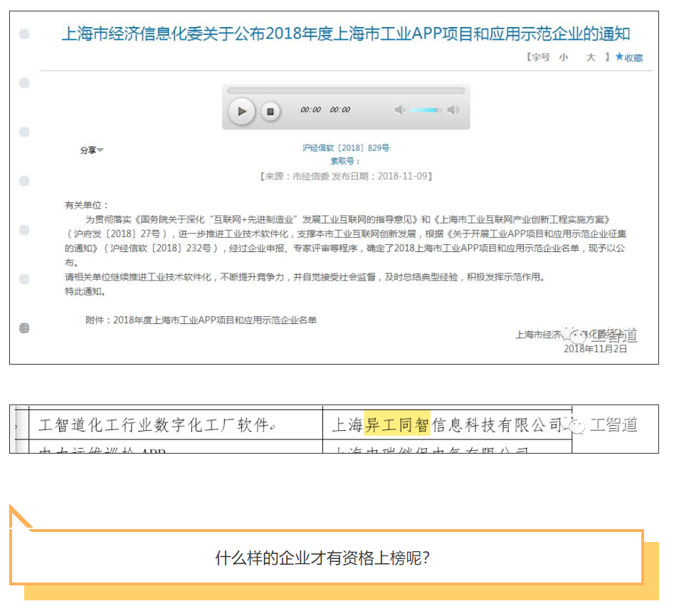Click the elapsed time display in player
The width and height of the screenshot is (674, 616).
310,110
